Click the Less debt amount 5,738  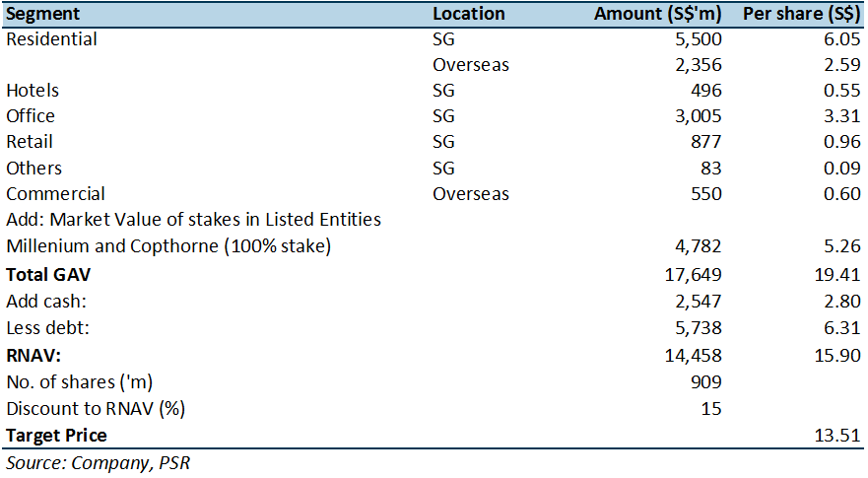tap(699, 328)
